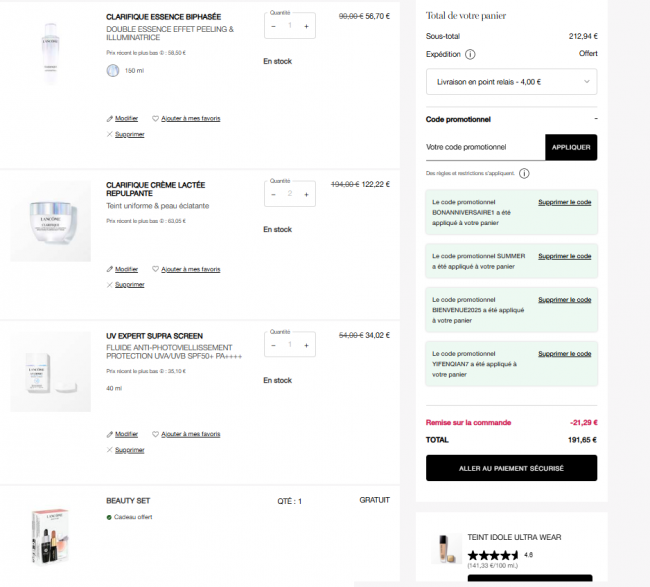This screenshot has width=650, height=587.
Task: Add Clarifique Crème Lactée to favorites
Action: pos(186,269)
